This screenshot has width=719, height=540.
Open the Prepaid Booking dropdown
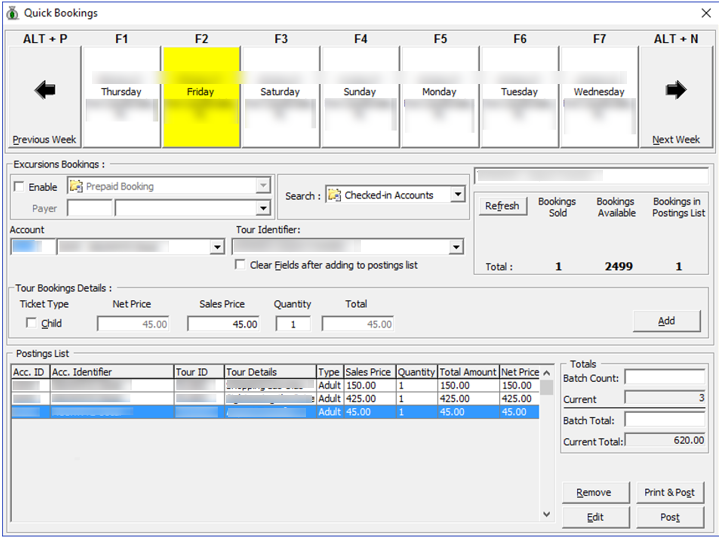click(263, 186)
